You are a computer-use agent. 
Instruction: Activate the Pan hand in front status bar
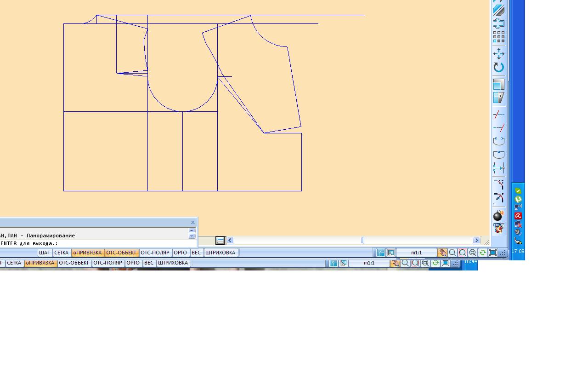(x=442, y=253)
